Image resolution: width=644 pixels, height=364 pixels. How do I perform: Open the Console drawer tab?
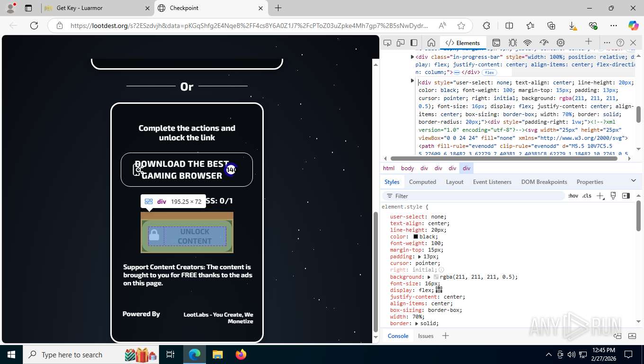point(398,336)
